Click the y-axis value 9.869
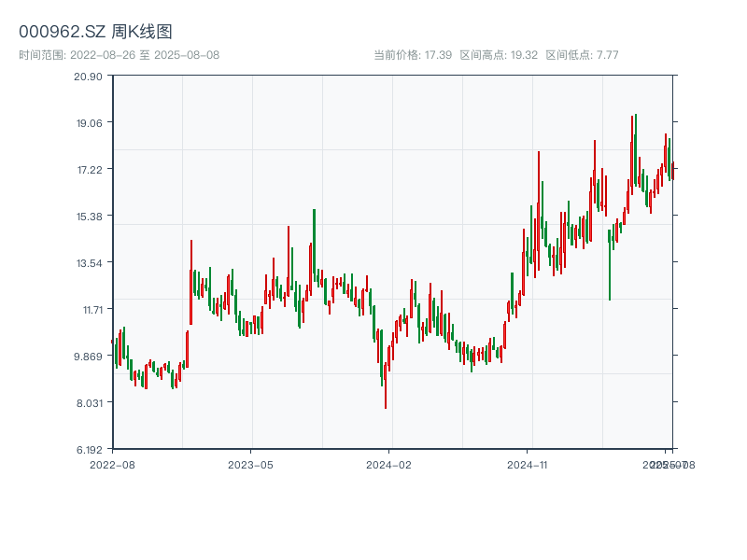The image size is (747, 560). pos(88,357)
